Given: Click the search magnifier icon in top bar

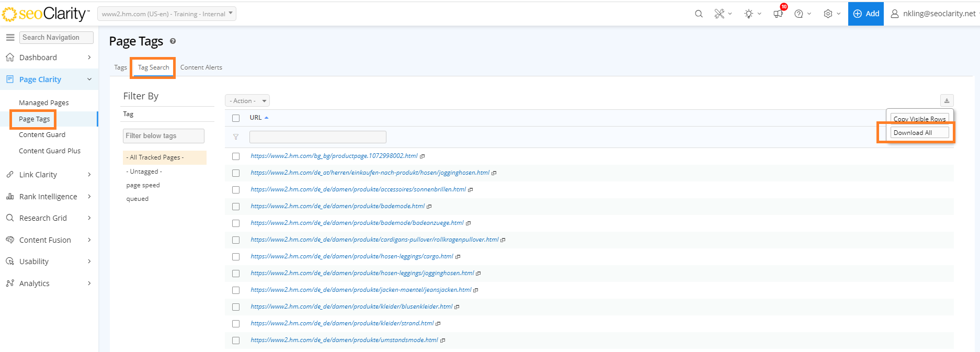Looking at the screenshot, I should (698, 14).
